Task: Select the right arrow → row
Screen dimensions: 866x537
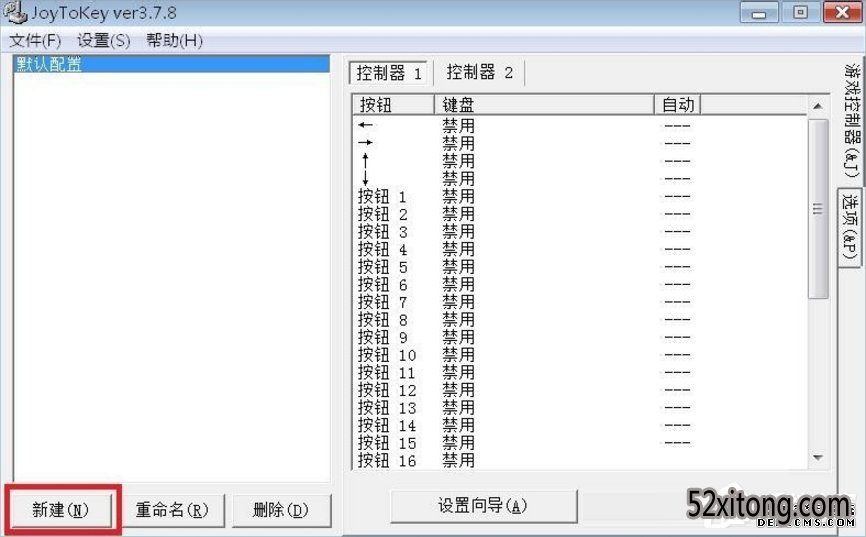Action: [x=579, y=143]
